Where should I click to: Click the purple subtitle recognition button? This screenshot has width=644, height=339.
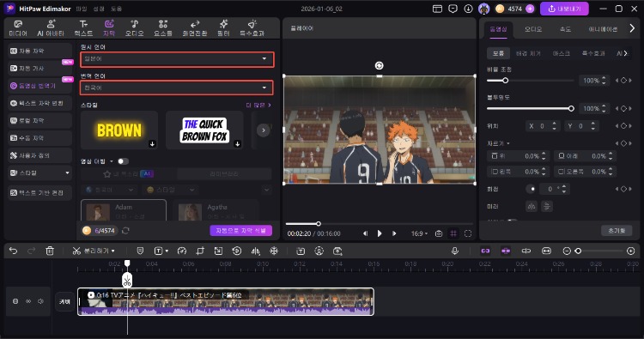pos(241,231)
